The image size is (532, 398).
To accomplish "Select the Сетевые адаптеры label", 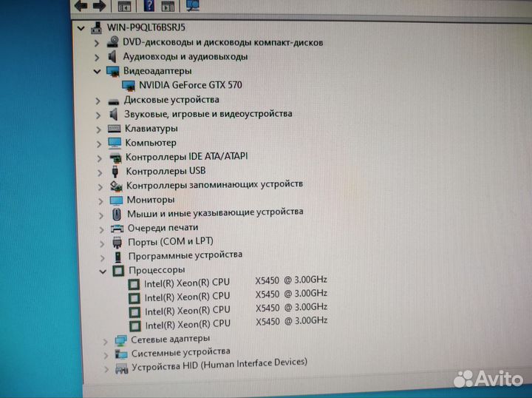I will 171,339.
